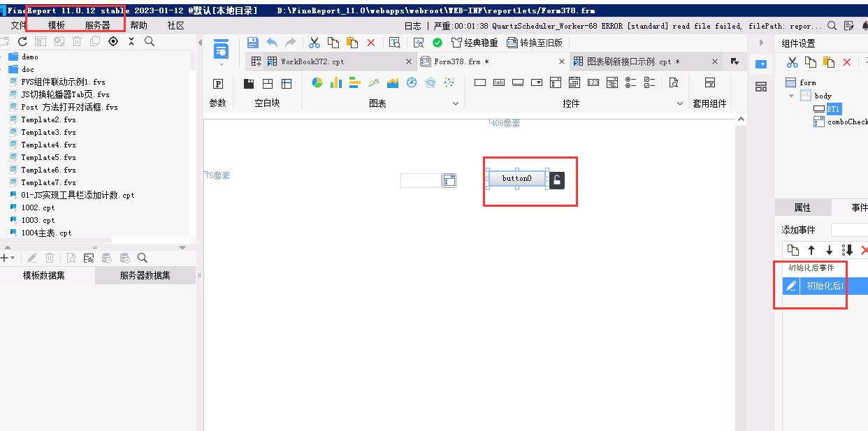This screenshot has height=431, width=868.
Task: Close the Form378.frm tab
Action: pos(560,61)
